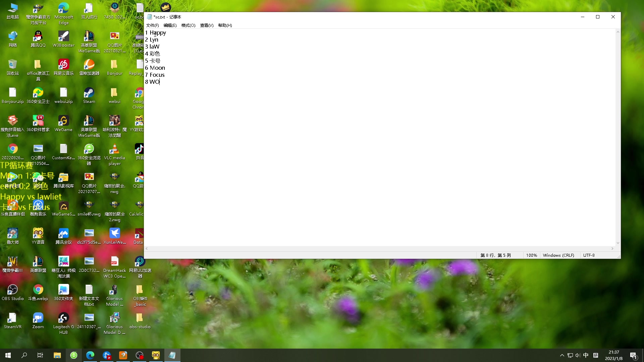This screenshot has height=362, width=644.
Task: Open taskbar search
Action: pyautogui.click(x=24, y=355)
